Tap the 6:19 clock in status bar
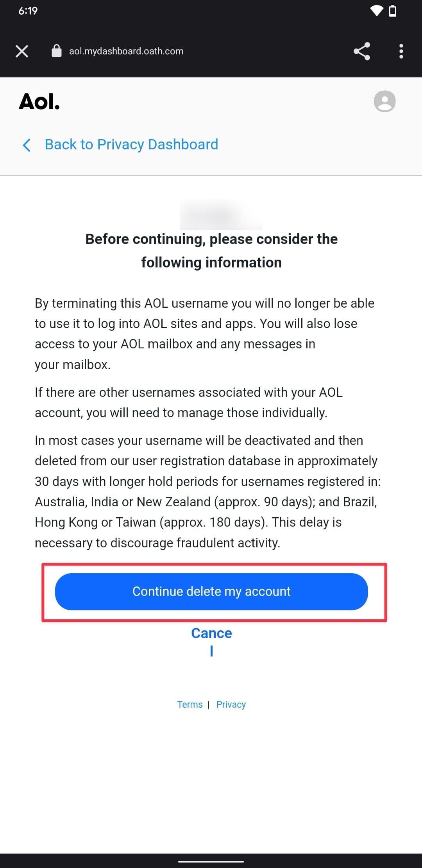The width and height of the screenshot is (422, 868). (28, 11)
